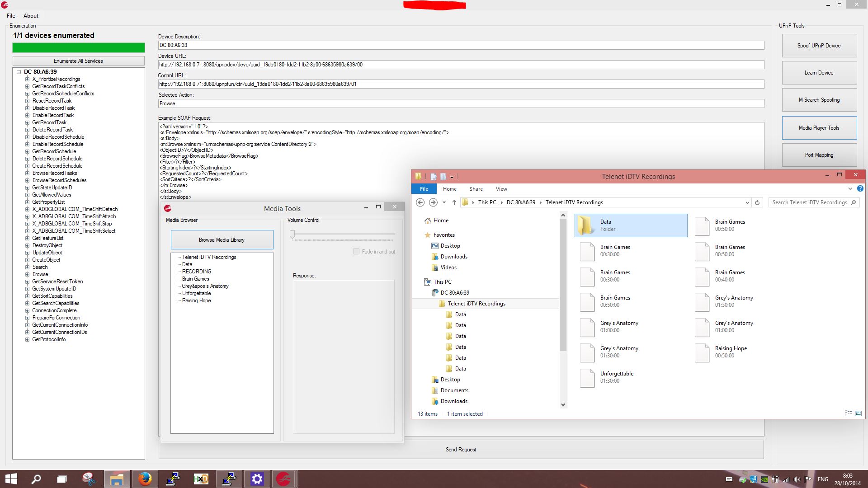Refresh the Telenet iDTV Recordings folder
Screen dimensions: 868x488
757,202
